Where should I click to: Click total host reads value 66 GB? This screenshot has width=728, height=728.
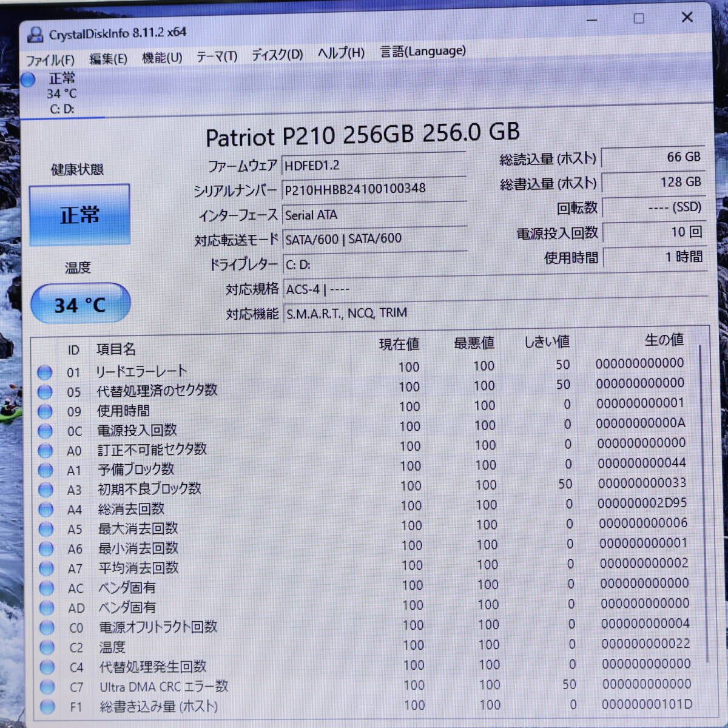[653, 158]
